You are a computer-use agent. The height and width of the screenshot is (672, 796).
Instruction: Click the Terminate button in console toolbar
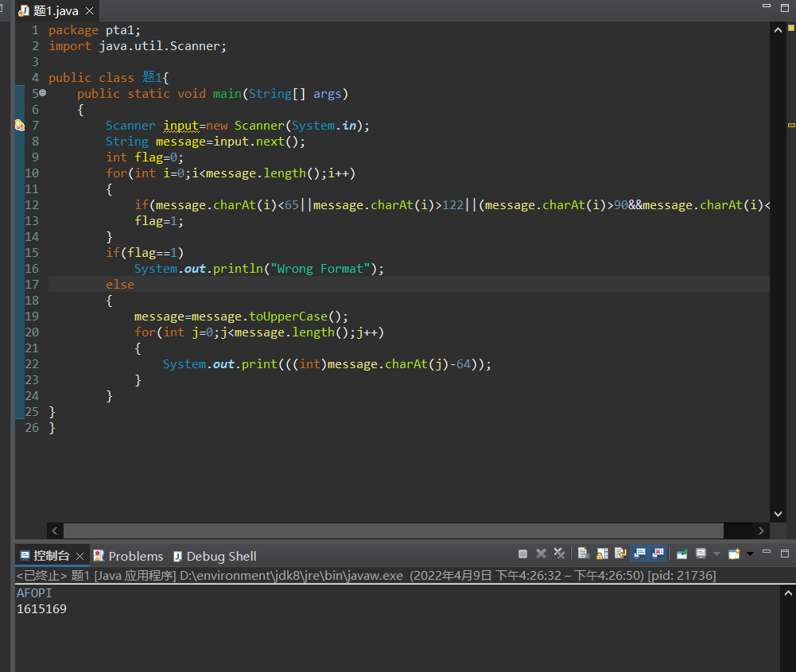click(x=522, y=554)
